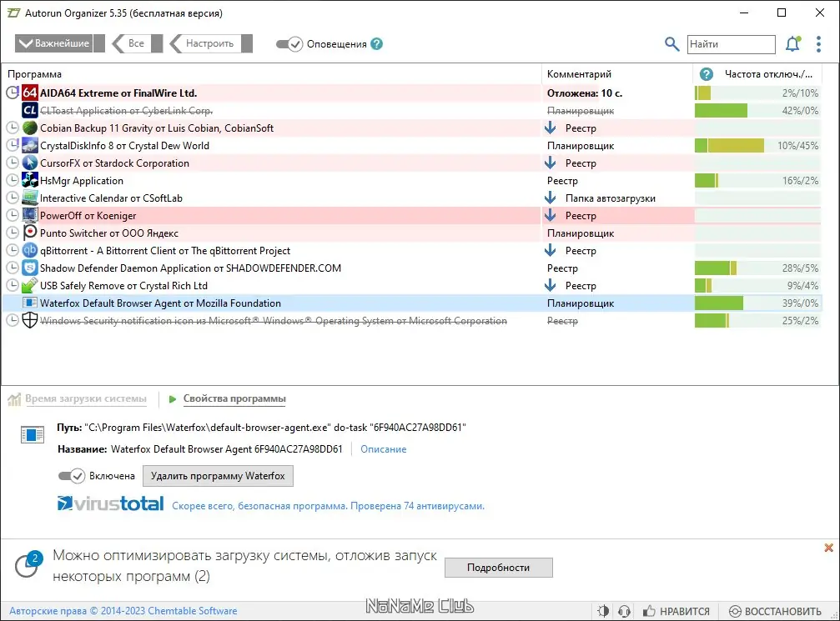Click the delay clock icon for AIDA64 Extreme
840x621 pixels.
13,93
